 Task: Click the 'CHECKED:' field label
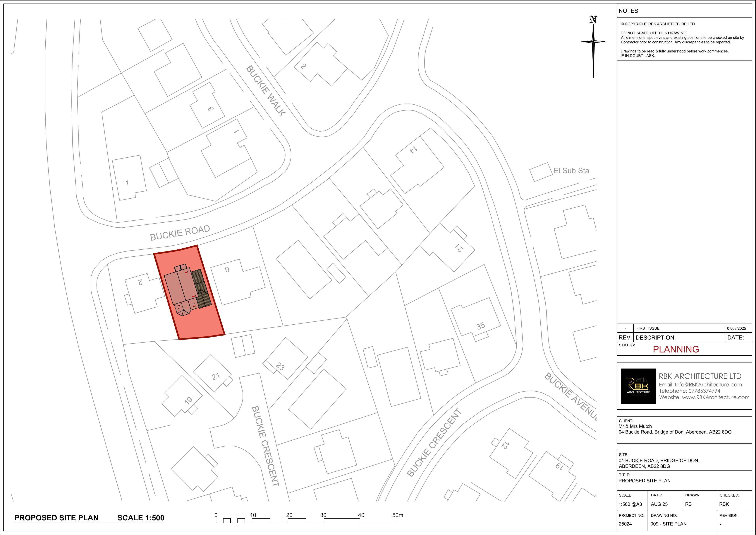tap(729, 495)
